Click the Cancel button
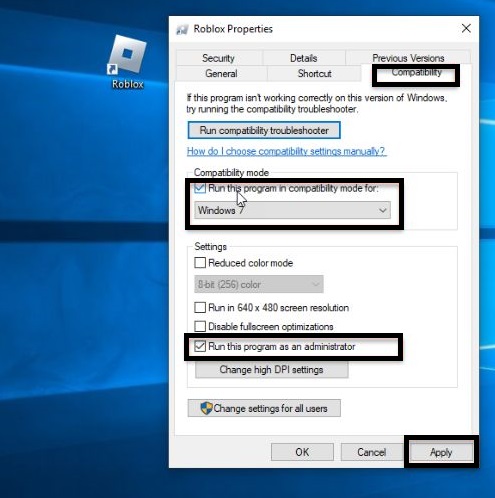This screenshot has width=495, height=498. point(372,452)
